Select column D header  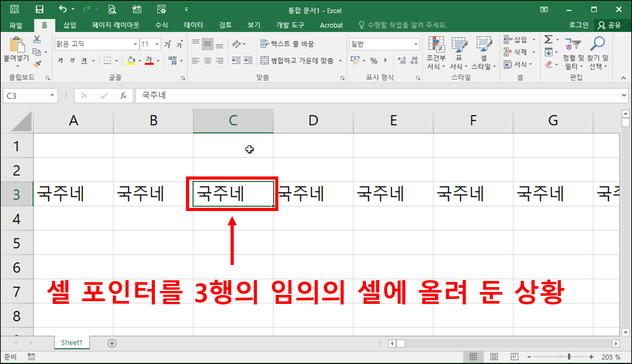pyautogui.click(x=313, y=121)
